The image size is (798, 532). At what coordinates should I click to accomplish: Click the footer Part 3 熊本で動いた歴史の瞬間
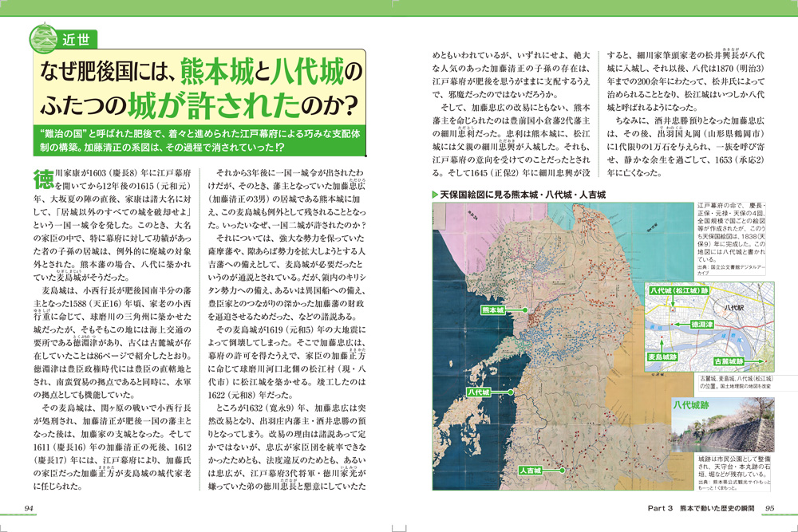coord(701,507)
